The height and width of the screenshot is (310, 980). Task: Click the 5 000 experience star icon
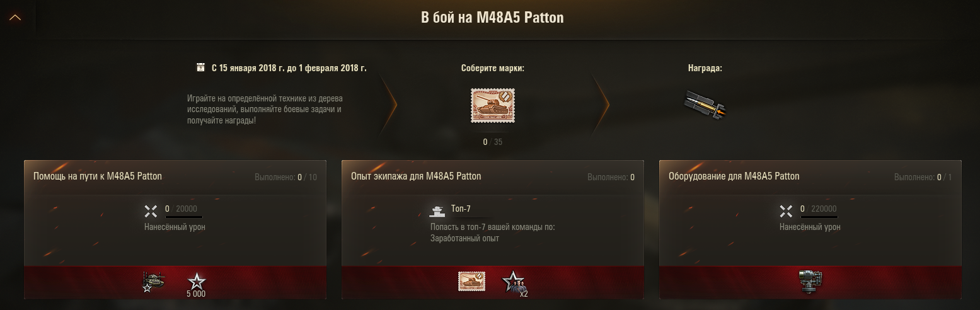[x=196, y=282]
